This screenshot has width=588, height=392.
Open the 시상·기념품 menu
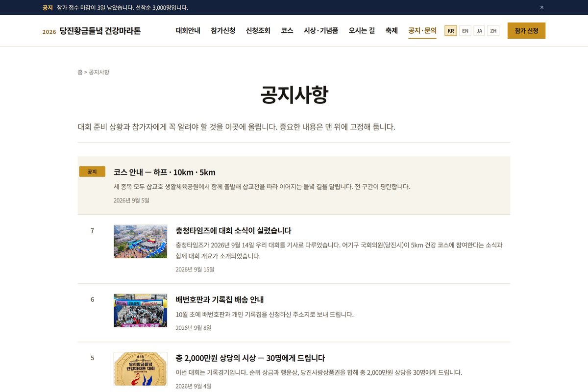pyautogui.click(x=321, y=30)
